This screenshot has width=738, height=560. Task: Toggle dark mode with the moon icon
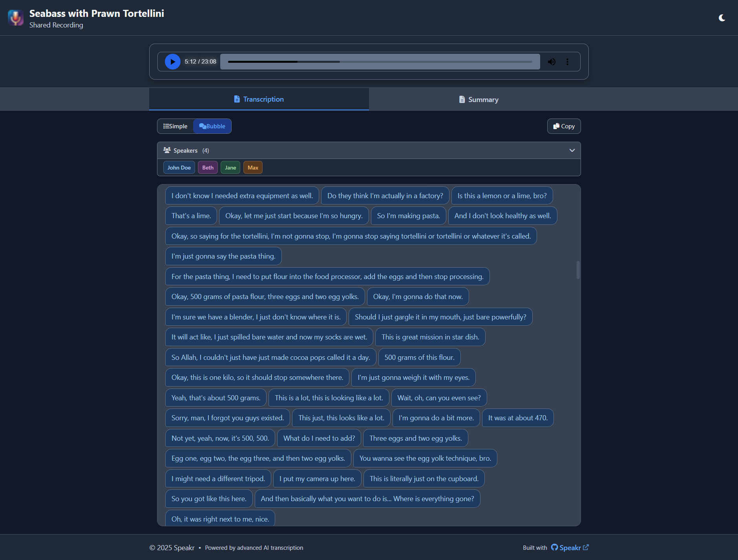click(x=722, y=17)
